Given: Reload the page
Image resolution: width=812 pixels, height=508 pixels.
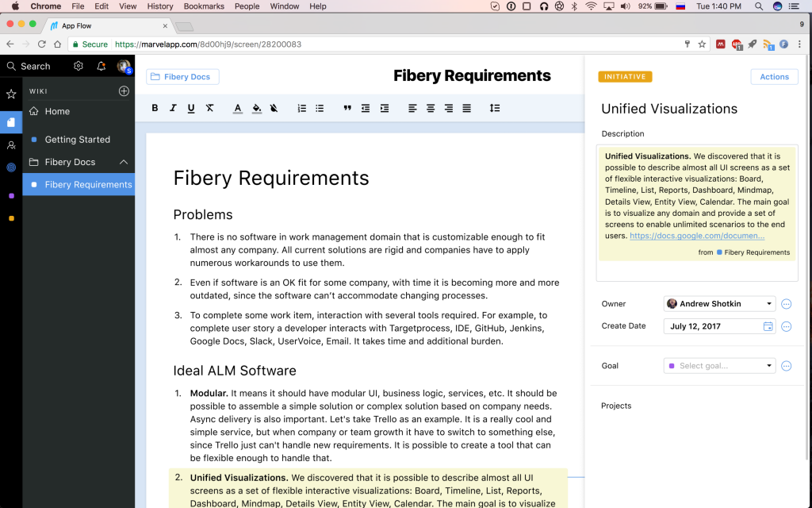Looking at the screenshot, I should tap(42, 44).
